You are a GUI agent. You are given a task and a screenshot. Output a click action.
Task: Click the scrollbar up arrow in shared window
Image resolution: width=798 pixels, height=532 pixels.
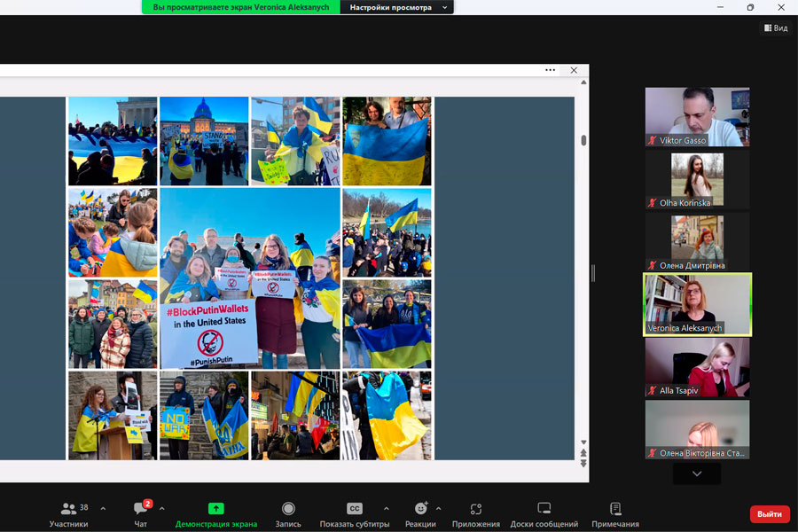[x=583, y=82]
